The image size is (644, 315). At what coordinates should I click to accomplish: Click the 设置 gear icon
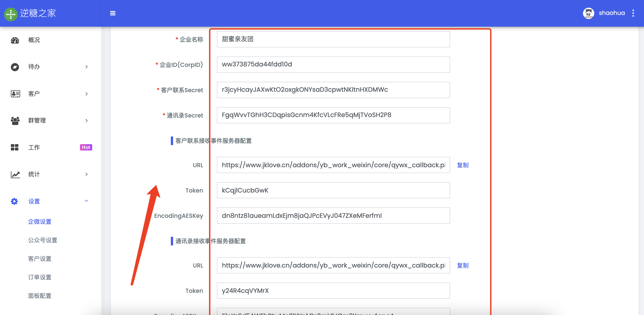[14, 201]
